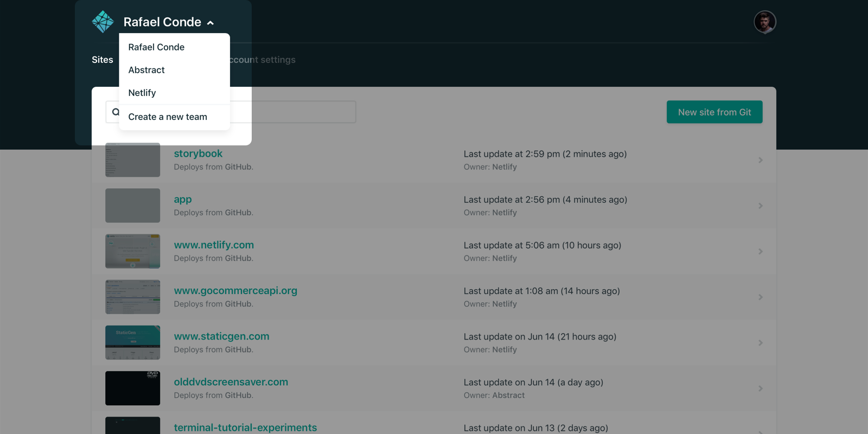Click the Netlify diamond logo icon
The image size is (868, 434).
(x=103, y=22)
